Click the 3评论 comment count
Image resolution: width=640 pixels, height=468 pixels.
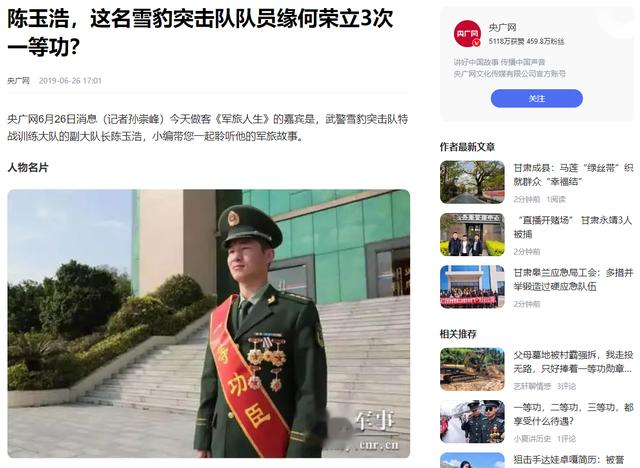tap(567, 386)
